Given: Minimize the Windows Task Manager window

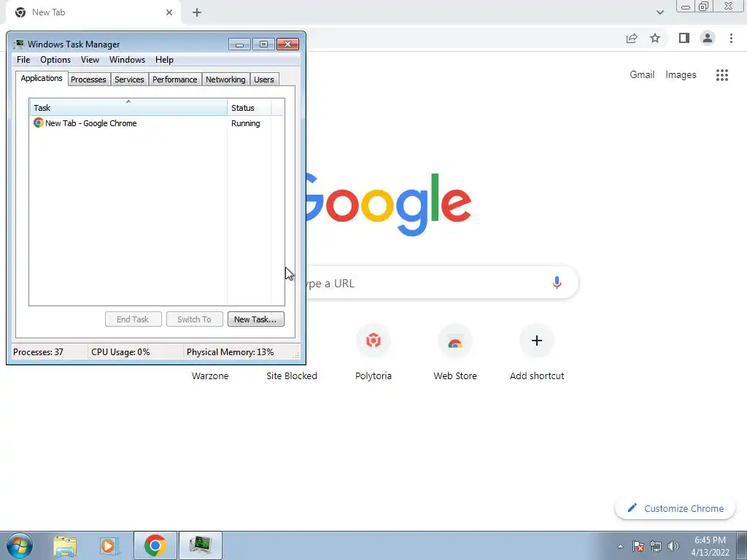Looking at the screenshot, I should coord(239,44).
